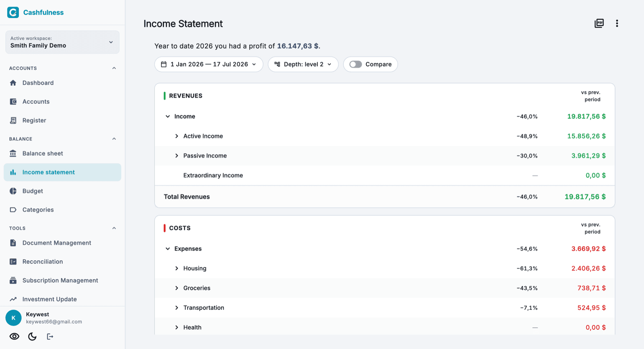Expand the Active Income row
644x349 pixels.
pyautogui.click(x=176, y=136)
